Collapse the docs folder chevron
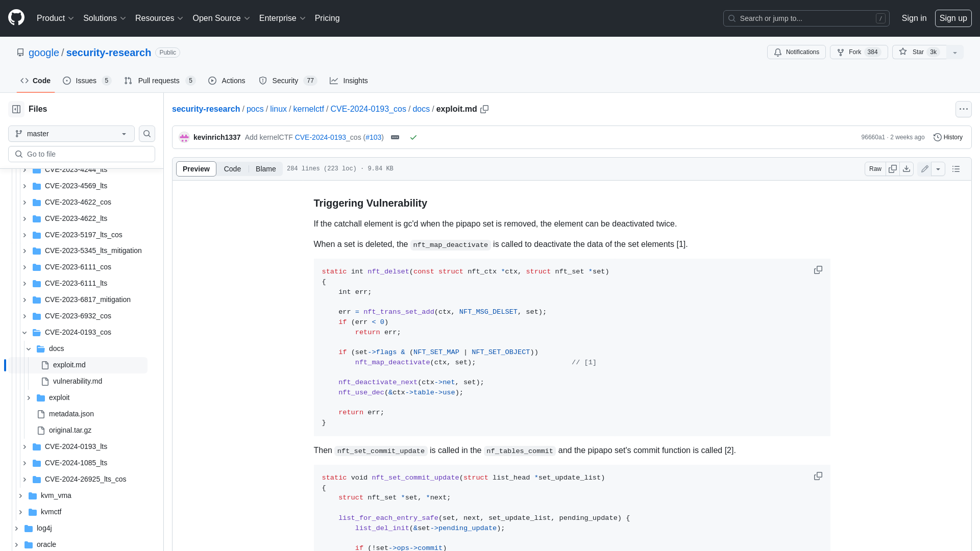 (29, 349)
